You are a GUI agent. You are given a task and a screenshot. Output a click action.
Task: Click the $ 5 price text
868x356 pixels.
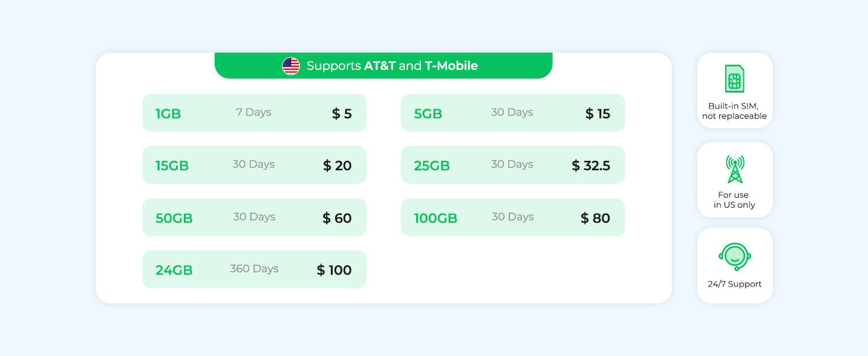(342, 113)
